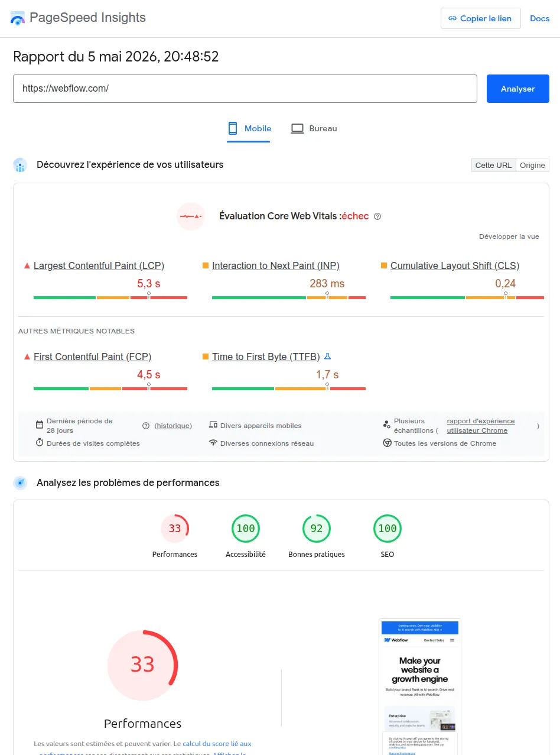Click the calendar icon for 28-day period
Image resolution: width=560 pixels, height=755 pixels.
pos(40,425)
